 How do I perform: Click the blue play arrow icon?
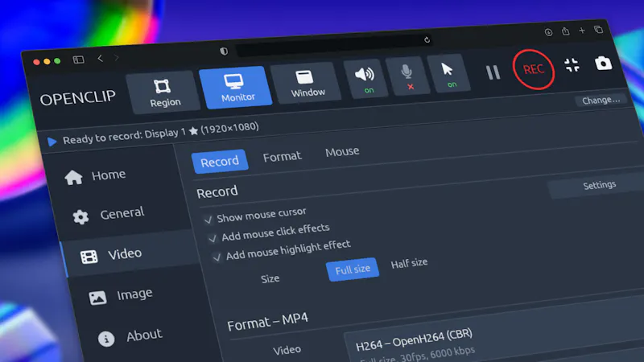(52, 142)
